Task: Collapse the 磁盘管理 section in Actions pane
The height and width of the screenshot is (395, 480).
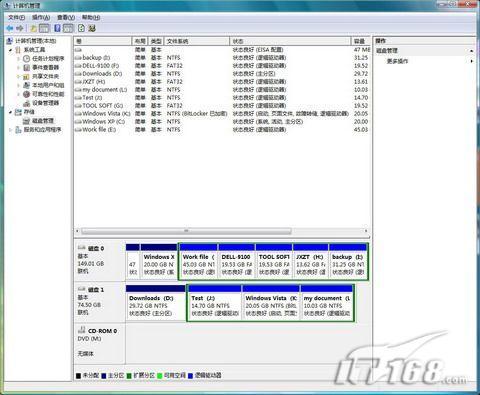Action: click(471, 51)
